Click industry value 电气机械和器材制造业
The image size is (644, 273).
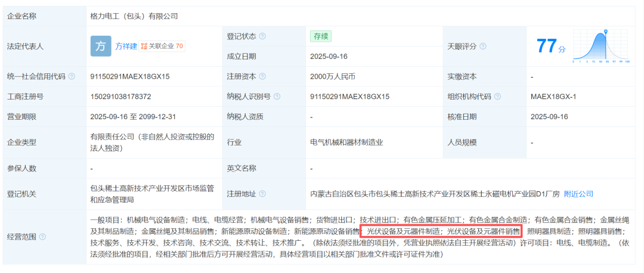coord(346,143)
